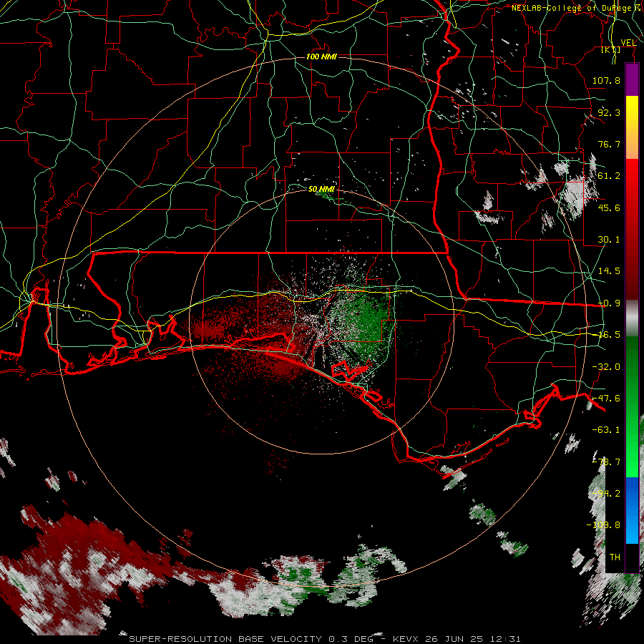The height and width of the screenshot is (644, 644).
Task: Click the [KT] units label
Action: pyautogui.click(x=611, y=49)
